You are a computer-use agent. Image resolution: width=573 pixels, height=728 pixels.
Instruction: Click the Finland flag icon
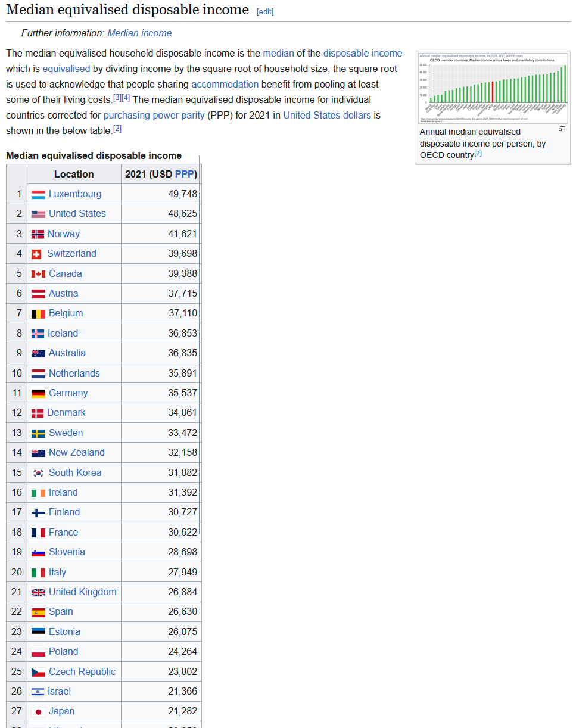[38, 512]
